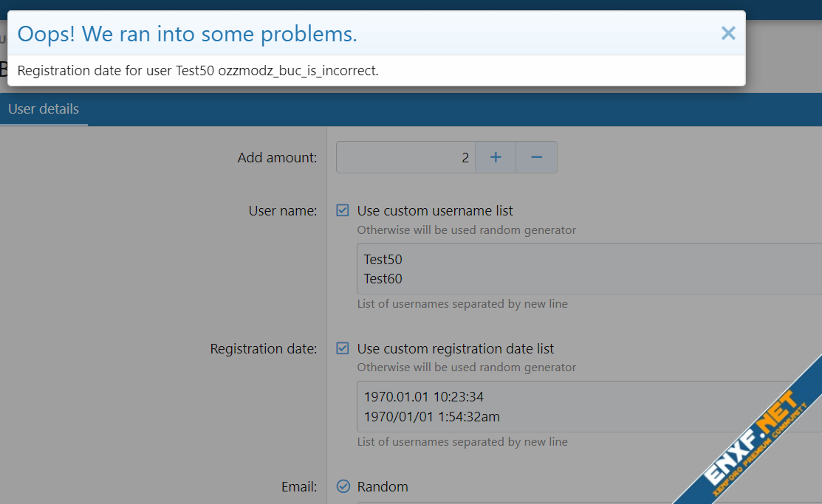Click the Test50 line in username list
This screenshot has width=822, height=504.
[383, 260]
